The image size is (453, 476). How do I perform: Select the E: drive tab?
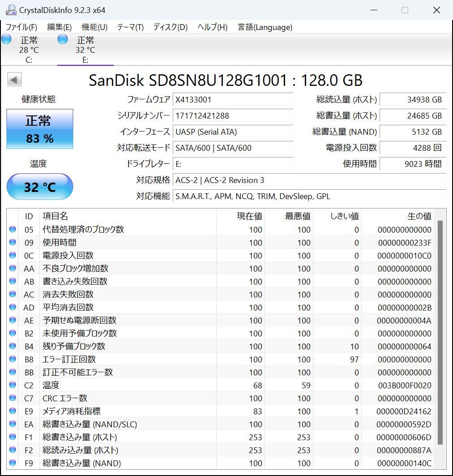click(85, 50)
